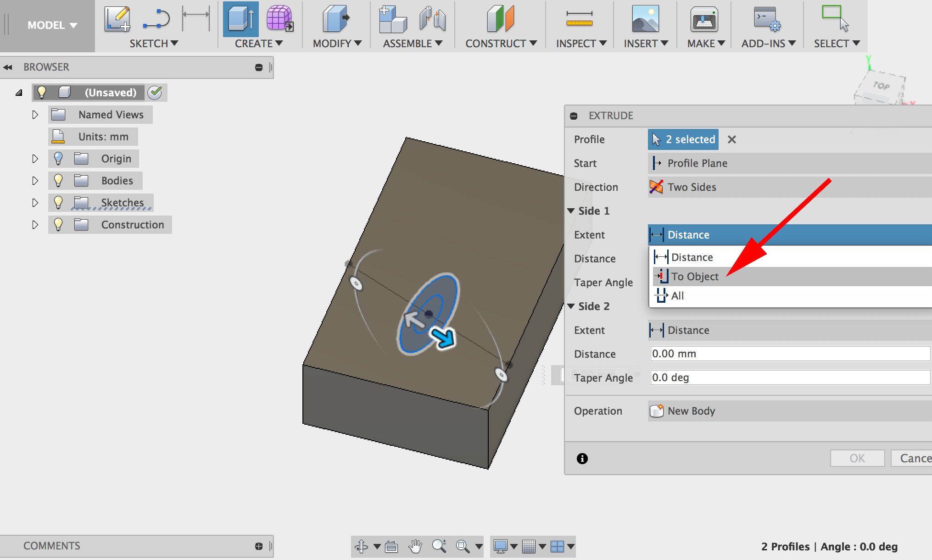Image resolution: width=932 pixels, height=560 pixels.
Task: Click the info icon in Extrude dialog
Action: (582, 459)
